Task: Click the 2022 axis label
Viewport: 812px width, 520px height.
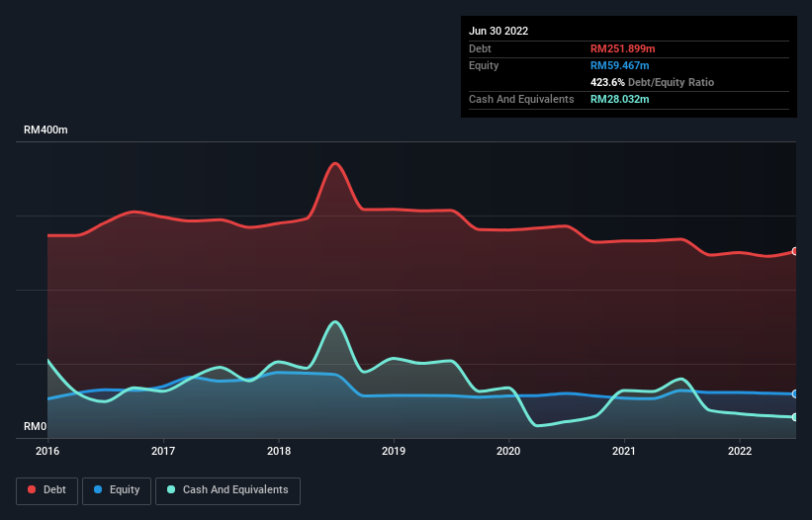Action: point(740,451)
